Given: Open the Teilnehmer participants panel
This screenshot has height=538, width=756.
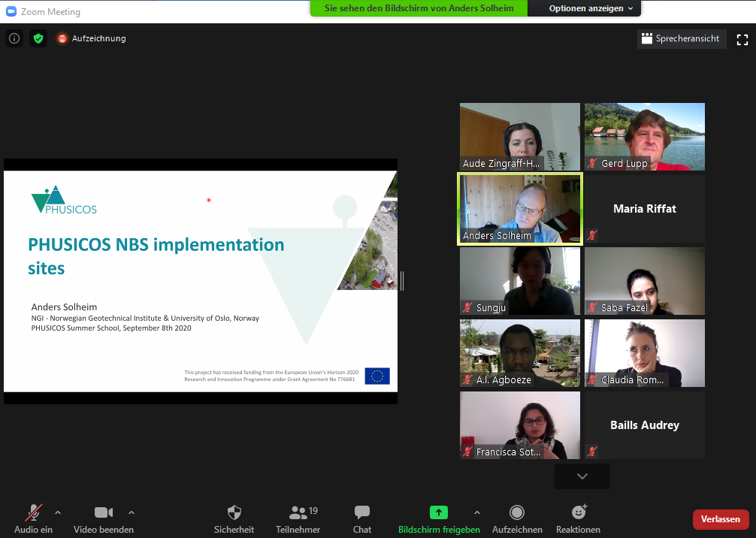Looking at the screenshot, I should click(298, 518).
